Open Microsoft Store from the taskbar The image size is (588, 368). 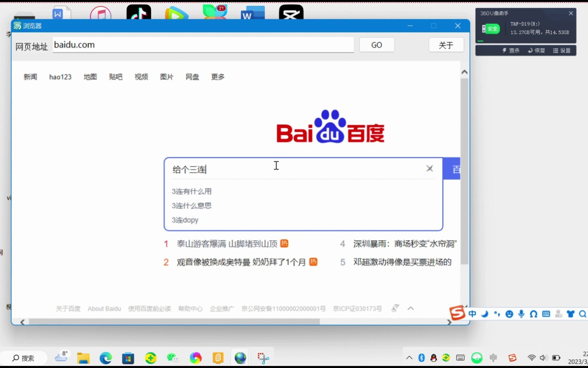[x=128, y=358]
